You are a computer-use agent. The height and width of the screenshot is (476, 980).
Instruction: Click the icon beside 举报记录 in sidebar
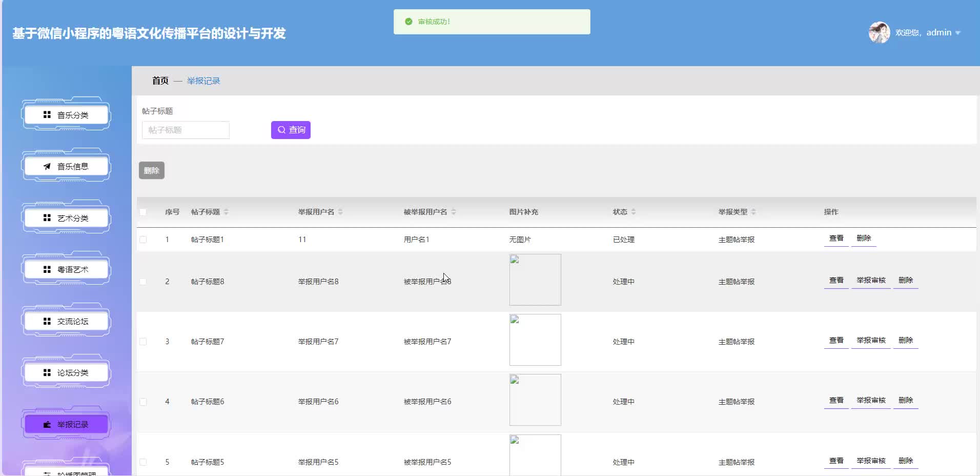pyautogui.click(x=47, y=424)
